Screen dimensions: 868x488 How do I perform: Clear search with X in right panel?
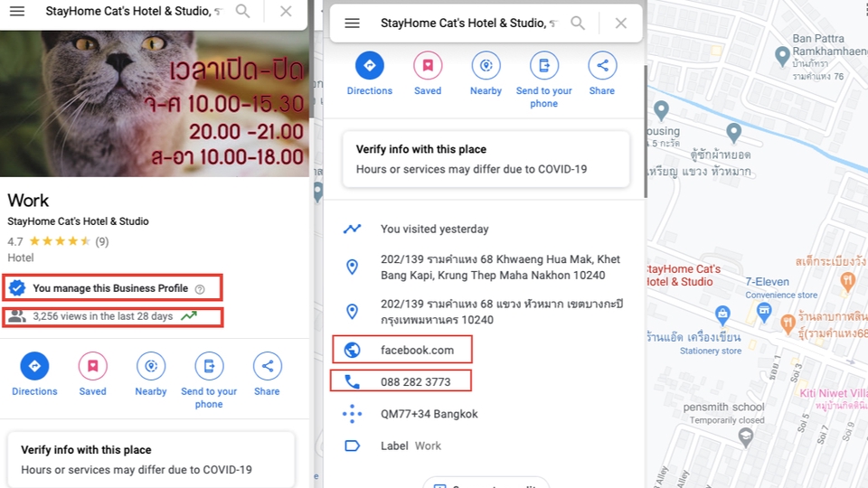click(x=620, y=23)
